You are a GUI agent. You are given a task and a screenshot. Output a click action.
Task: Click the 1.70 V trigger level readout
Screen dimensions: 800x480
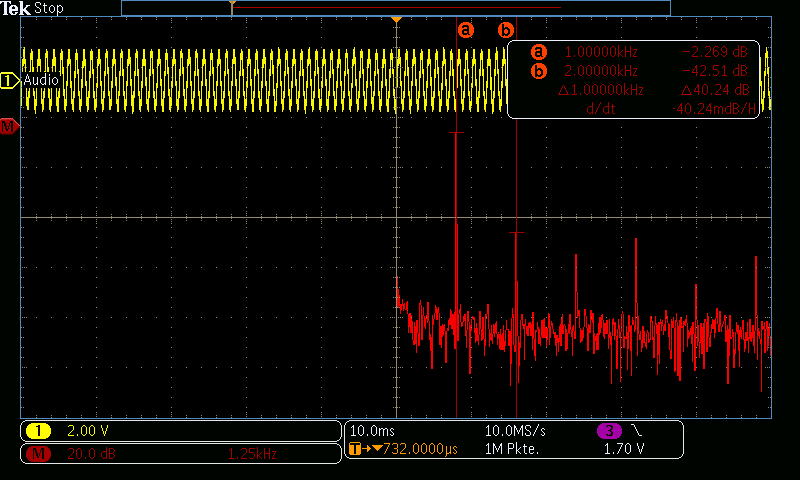(x=624, y=449)
